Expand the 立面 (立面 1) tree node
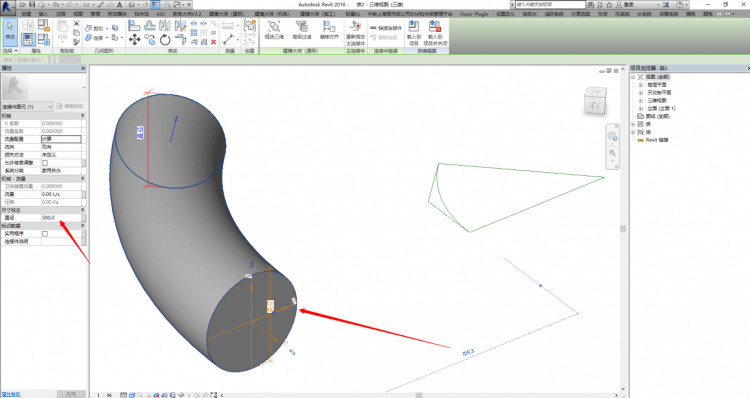This screenshot has height=398, width=750. (641, 108)
